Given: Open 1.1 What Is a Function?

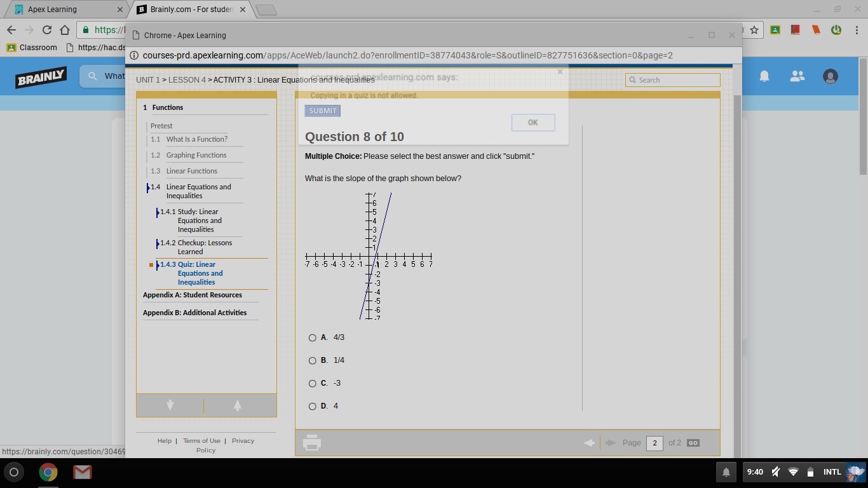Looking at the screenshot, I should click(196, 139).
